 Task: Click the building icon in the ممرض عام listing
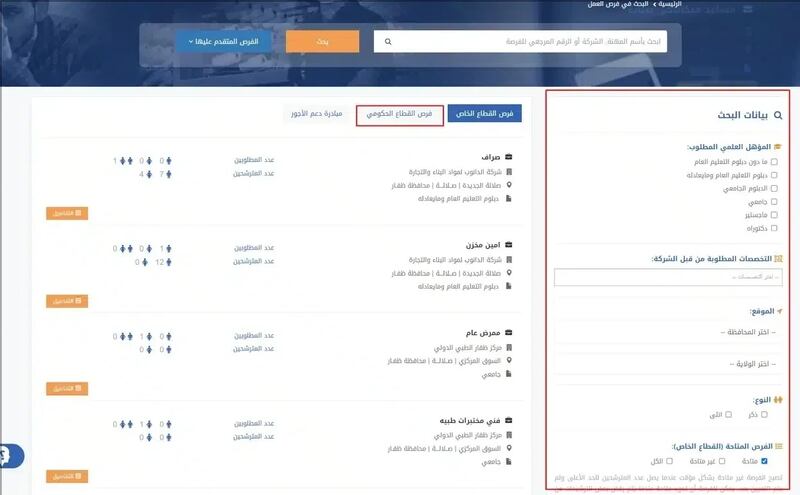click(x=509, y=348)
